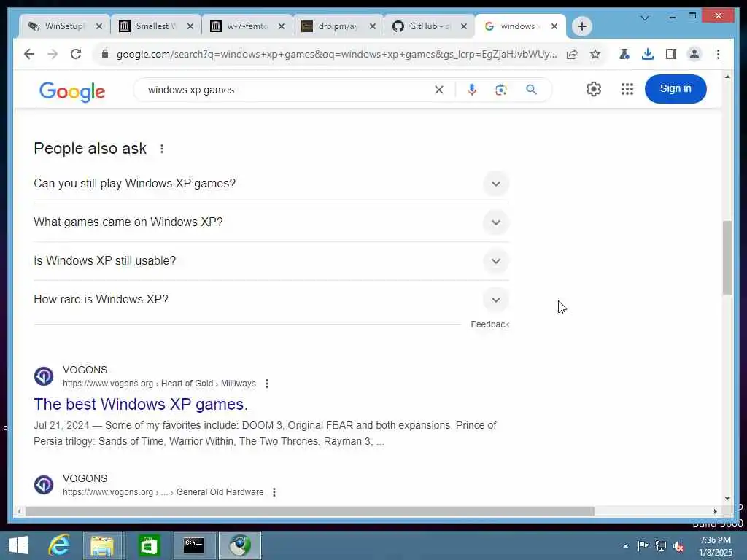Click the horizontal scrollbar thumb
Viewport: 747px width, 560px height.
(309, 511)
